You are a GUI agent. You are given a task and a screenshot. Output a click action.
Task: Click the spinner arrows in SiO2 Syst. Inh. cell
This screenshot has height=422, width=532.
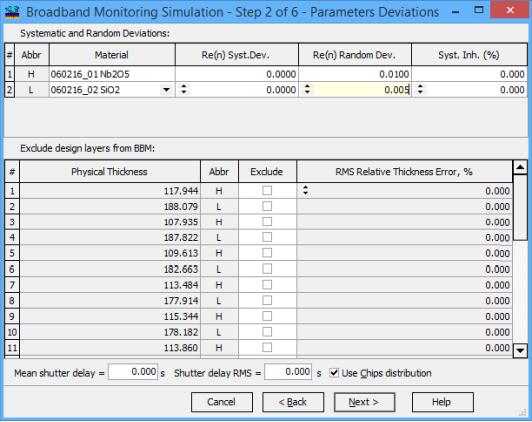[420, 89]
